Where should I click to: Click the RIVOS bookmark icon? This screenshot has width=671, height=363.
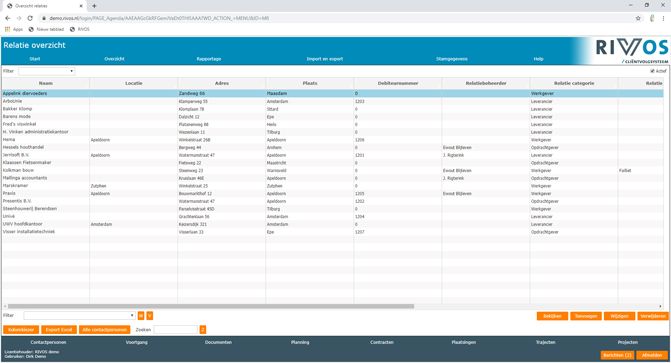point(72,30)
